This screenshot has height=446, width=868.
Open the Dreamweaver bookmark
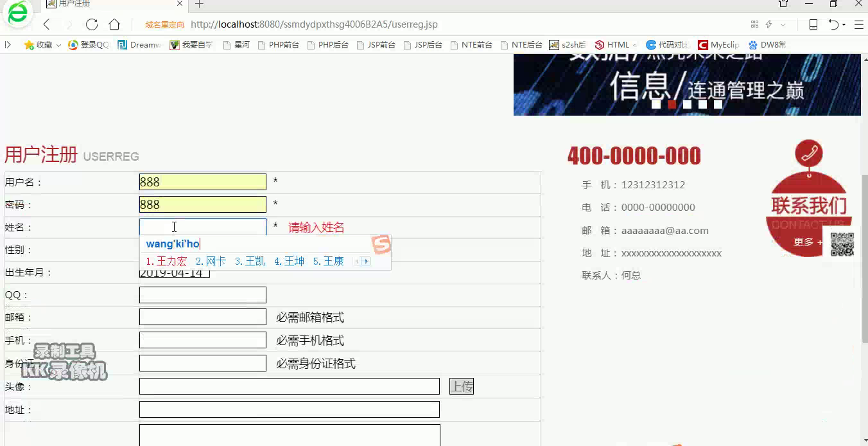pyautogui.click(x=139, y=45)
